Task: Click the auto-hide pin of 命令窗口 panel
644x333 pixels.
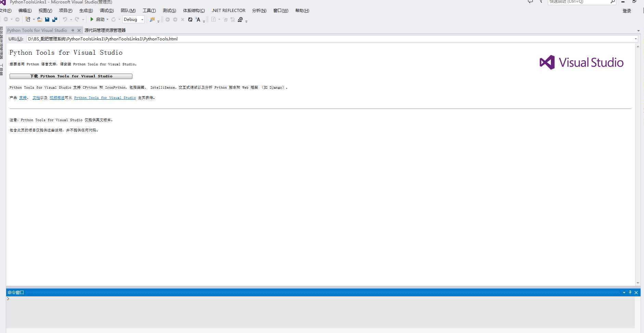Action: point(630,292)
